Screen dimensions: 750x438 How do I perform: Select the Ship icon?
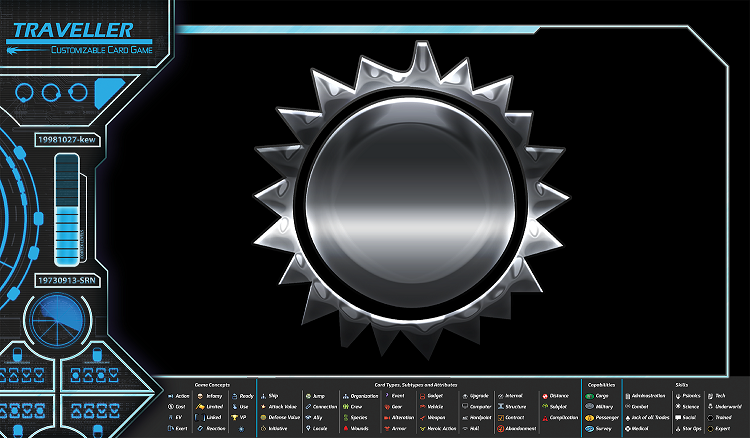[x=263, y=396]
